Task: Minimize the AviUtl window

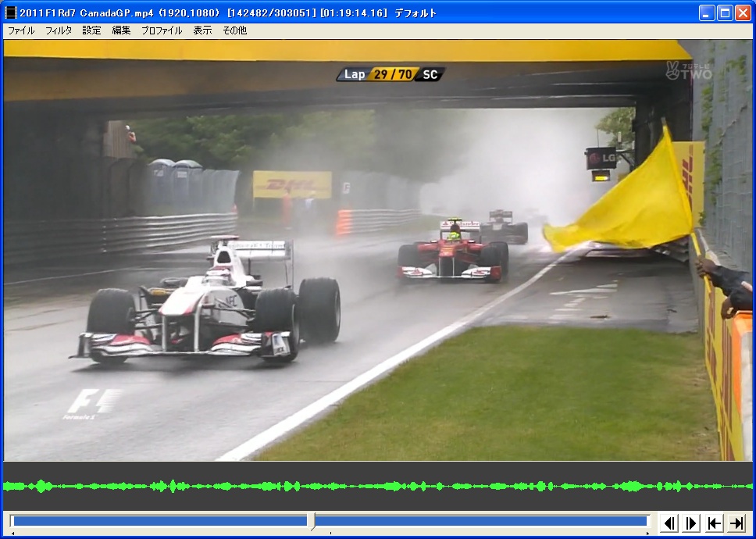Action: (706, 12)
